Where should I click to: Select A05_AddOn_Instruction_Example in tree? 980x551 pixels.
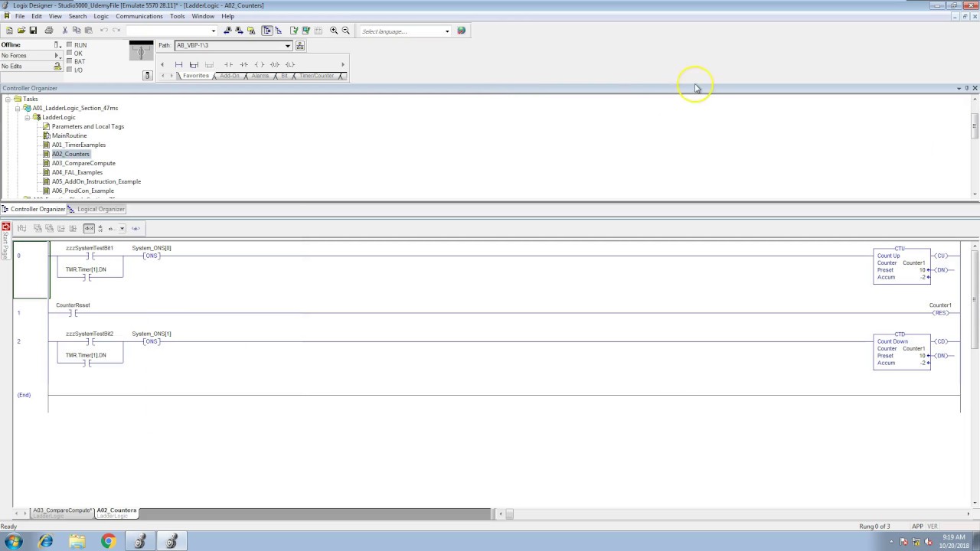pos(96,181)
